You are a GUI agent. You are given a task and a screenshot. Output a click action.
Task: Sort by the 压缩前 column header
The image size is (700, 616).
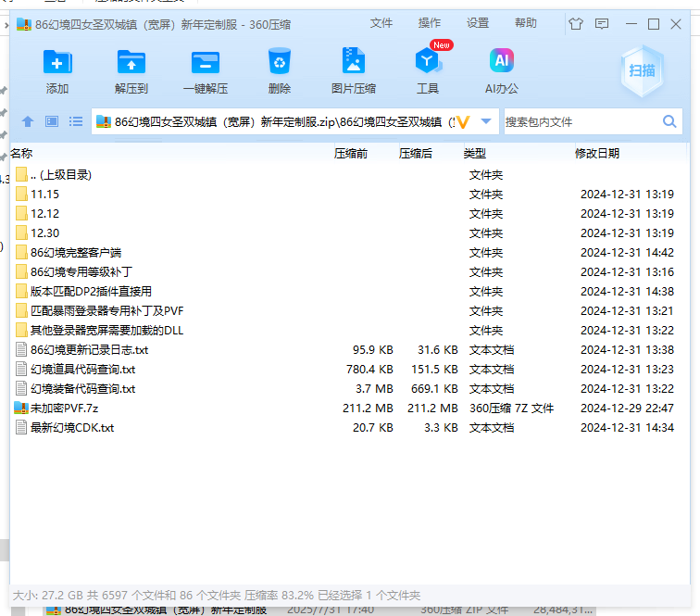tap(351, 154)
